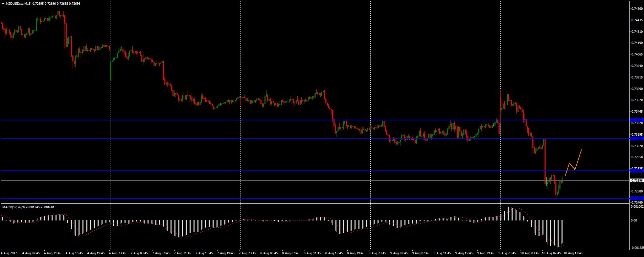The image size is (644, 257).
Task: Click the MACD 0.00 scale level label
Action: [x=634, y=220]
